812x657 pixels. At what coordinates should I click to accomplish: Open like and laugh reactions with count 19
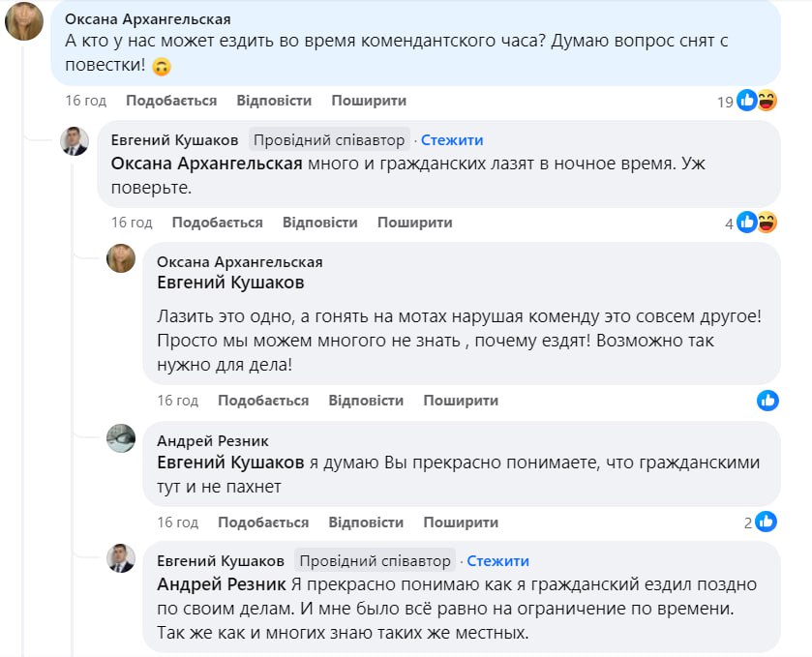756,101
